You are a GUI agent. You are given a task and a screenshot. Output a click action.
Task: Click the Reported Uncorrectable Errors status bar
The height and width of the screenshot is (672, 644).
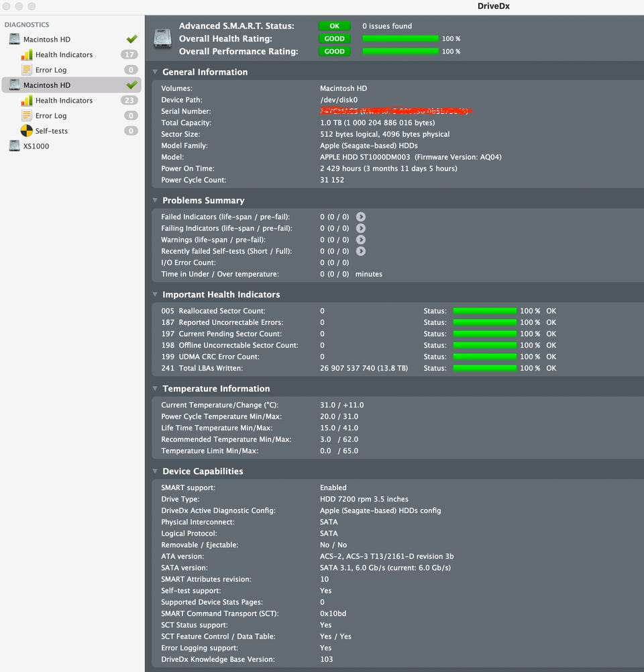point(485,322)
